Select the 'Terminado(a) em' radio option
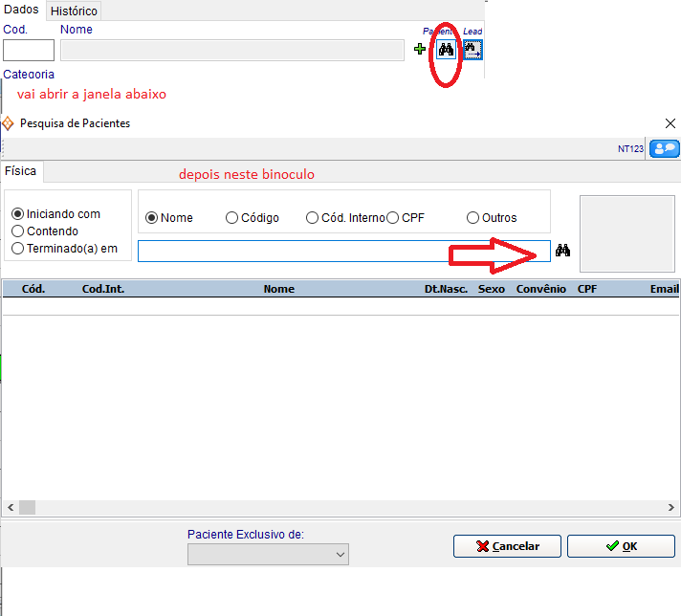Image resolution: width=681 pixels, height=616 pixels. pyautogui.click(x=17, y=248)
